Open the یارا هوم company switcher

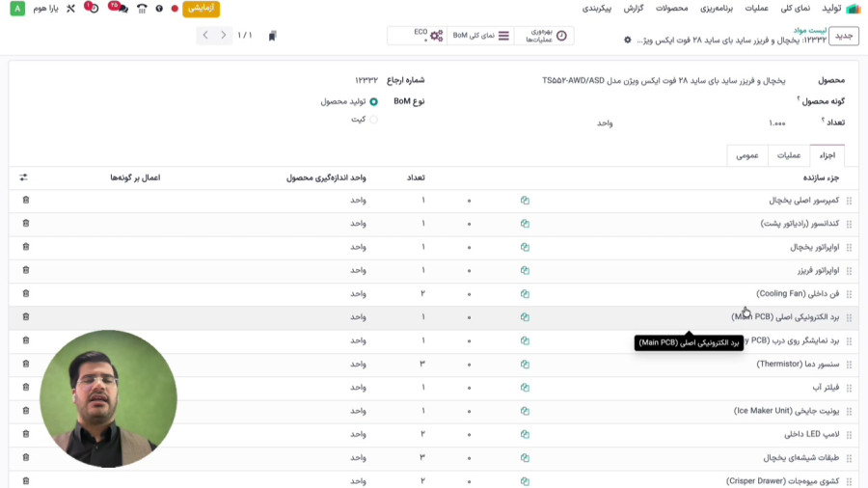coord(46,9)
